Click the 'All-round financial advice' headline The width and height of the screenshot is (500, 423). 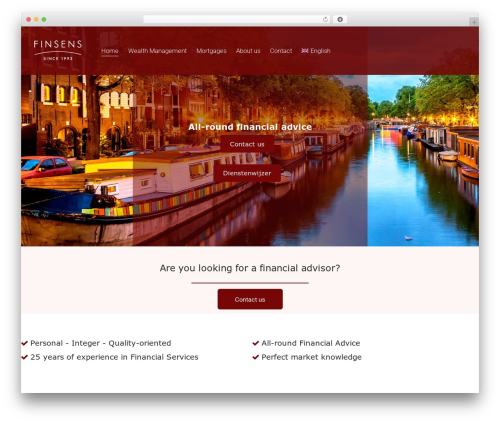[x=250, y=127]
